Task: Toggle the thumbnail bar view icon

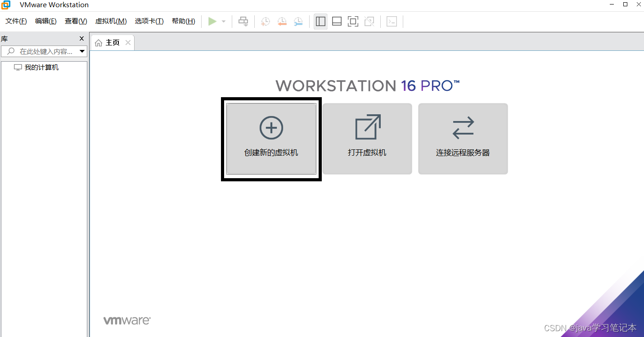Action: pyautogui.click(x=337, y=21)
